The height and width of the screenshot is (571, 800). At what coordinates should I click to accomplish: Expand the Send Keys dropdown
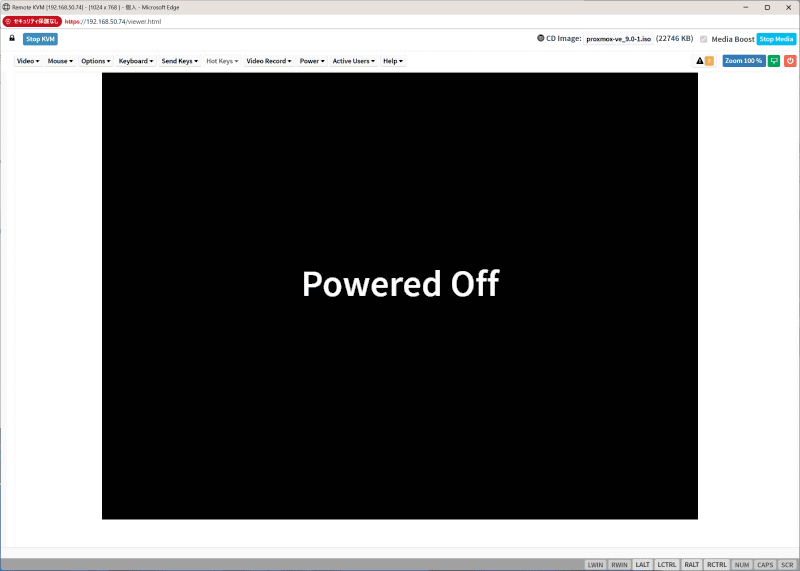point(179,61)
